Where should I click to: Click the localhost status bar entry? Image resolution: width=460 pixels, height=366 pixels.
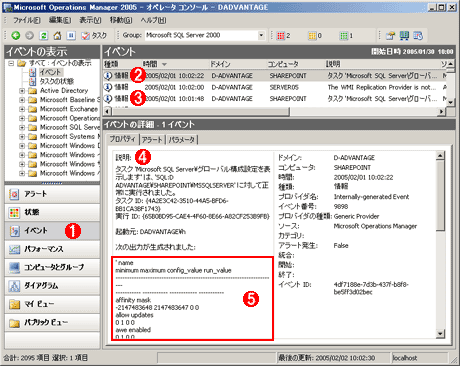click(405, 358)
